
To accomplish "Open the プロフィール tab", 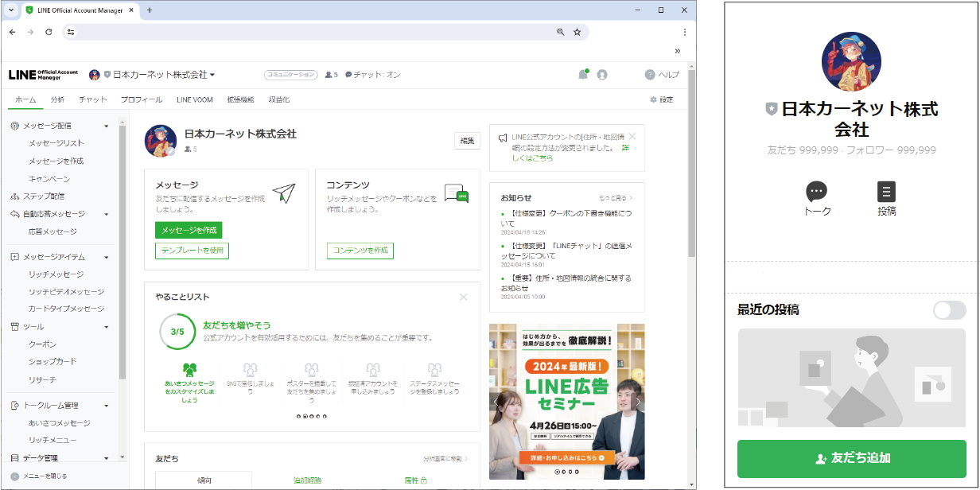I will coord(142,99).
